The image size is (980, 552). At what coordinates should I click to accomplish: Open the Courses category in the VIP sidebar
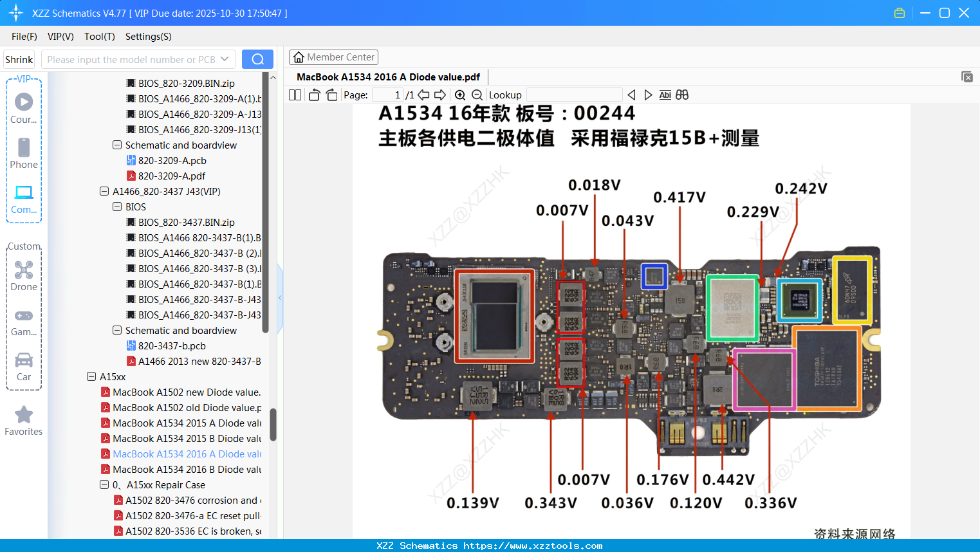pos(24,108)
